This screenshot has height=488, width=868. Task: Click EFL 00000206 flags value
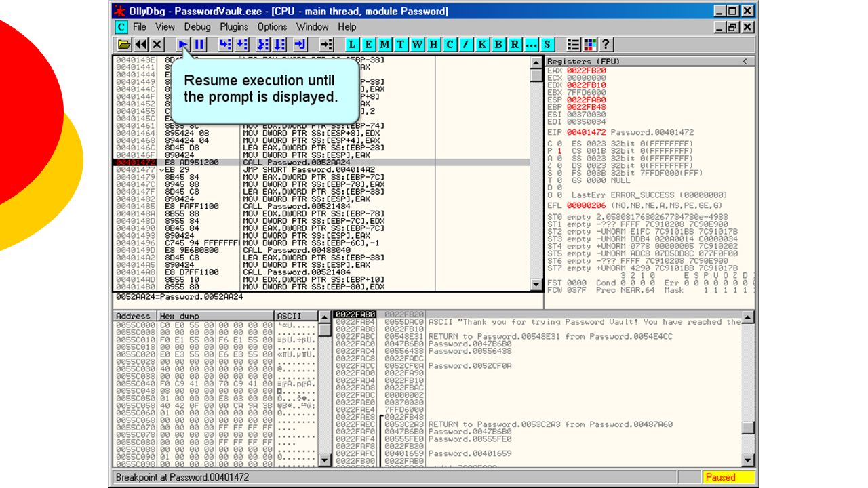(x=587, y=205)
